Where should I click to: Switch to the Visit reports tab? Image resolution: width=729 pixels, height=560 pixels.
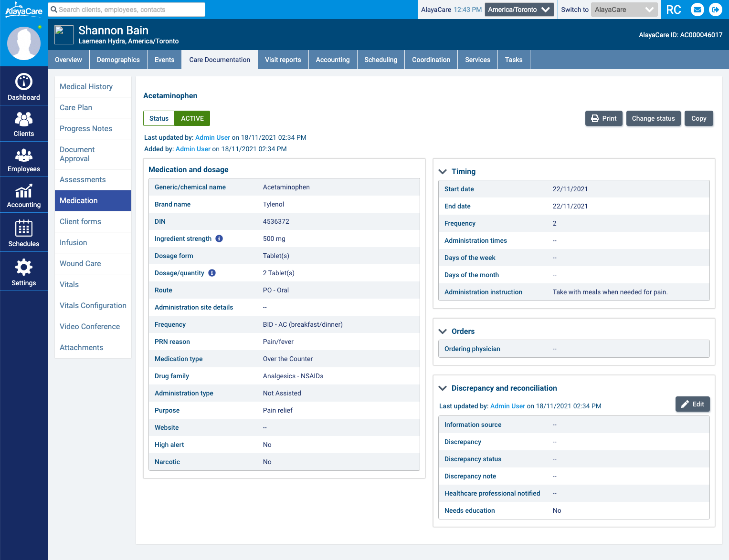[x=283, y=60]
